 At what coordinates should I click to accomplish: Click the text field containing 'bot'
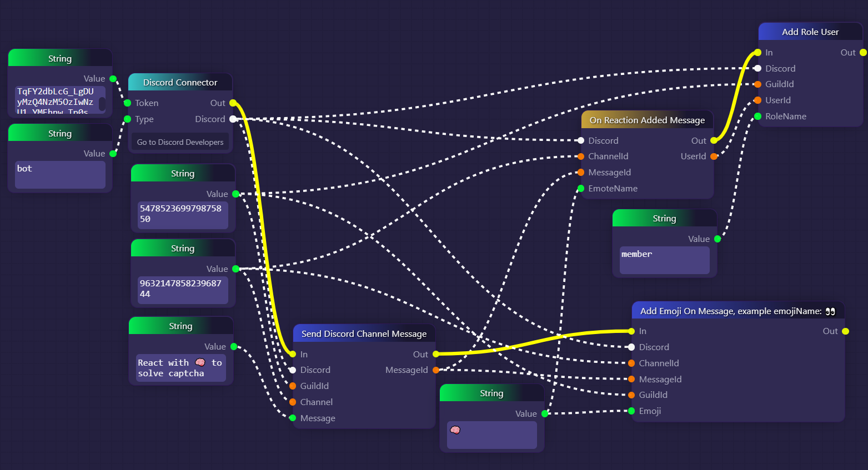(60, 174)
